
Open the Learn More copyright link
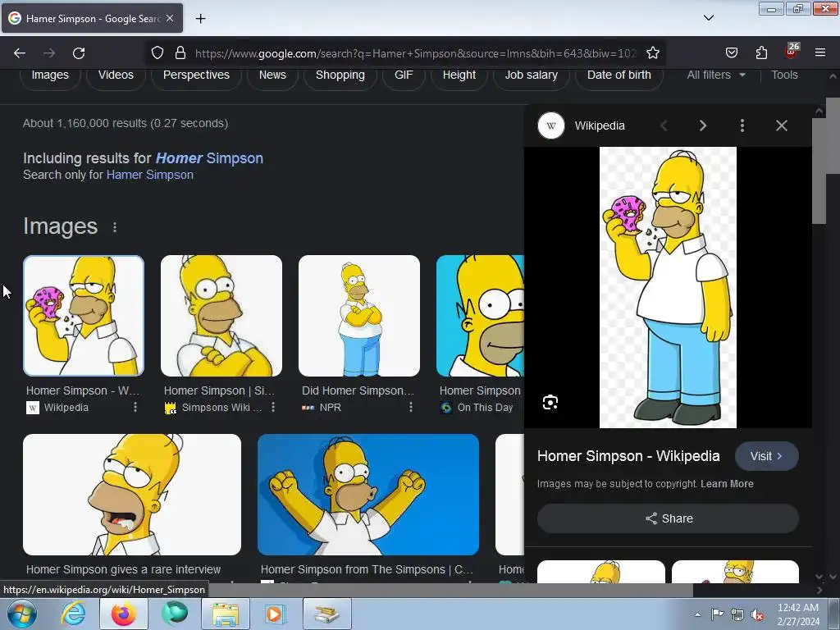727,484
